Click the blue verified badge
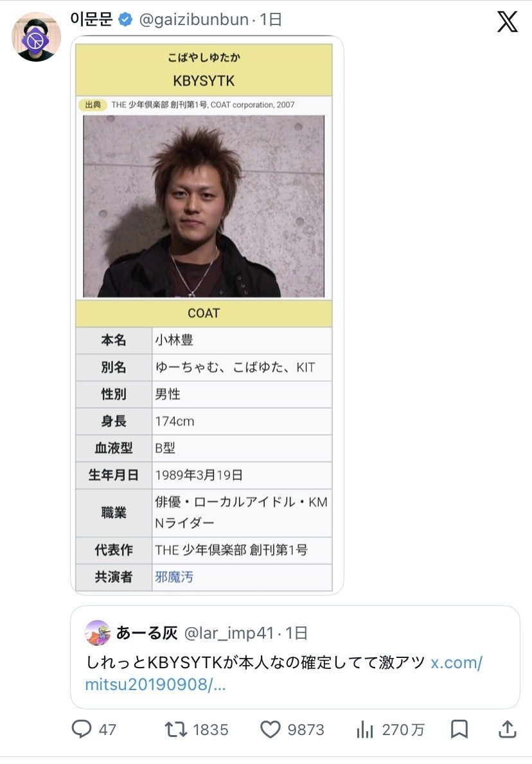The width and height of the screenshot is (532, 764). click(126, 19)
